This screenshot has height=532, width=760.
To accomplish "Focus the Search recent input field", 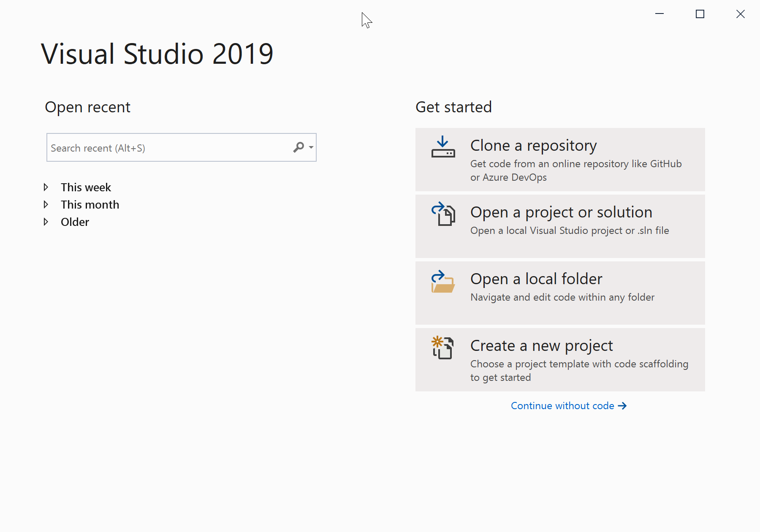I will (x=169, y=148).
